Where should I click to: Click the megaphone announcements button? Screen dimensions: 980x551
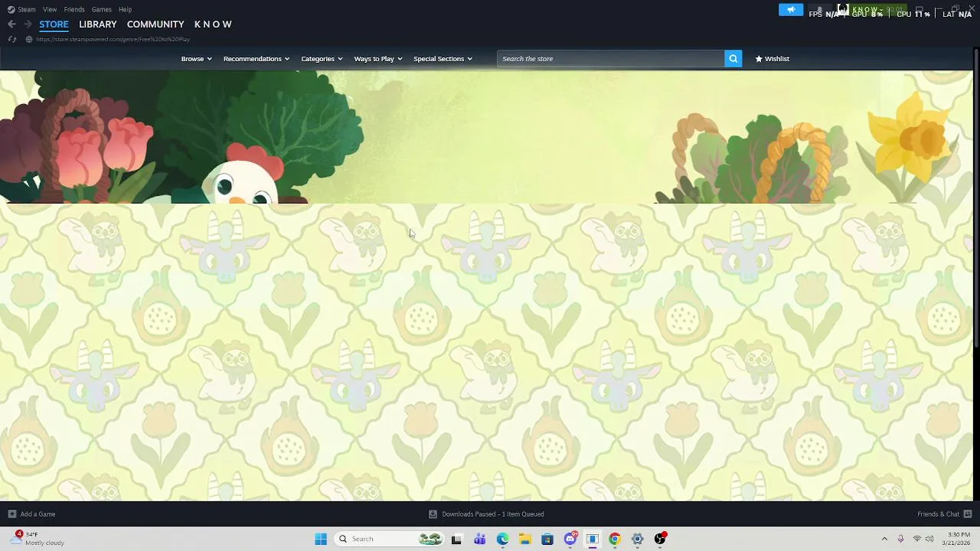(x=791, y=10)
